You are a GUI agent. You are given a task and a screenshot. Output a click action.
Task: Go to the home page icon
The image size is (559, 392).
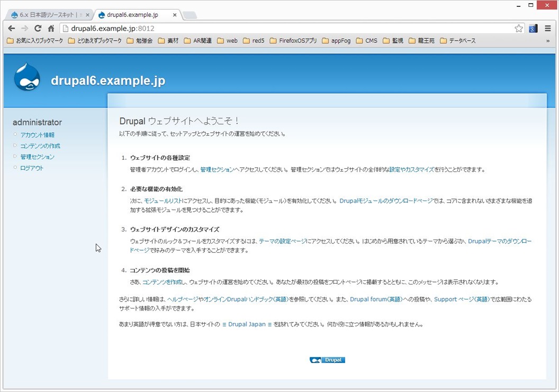(x=51, y=29)
